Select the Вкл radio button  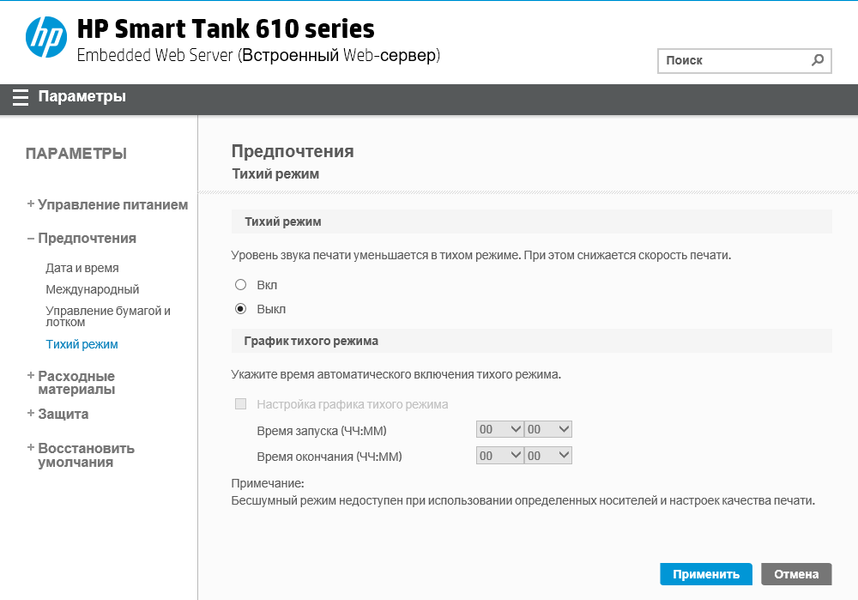[x=241, y=285]
